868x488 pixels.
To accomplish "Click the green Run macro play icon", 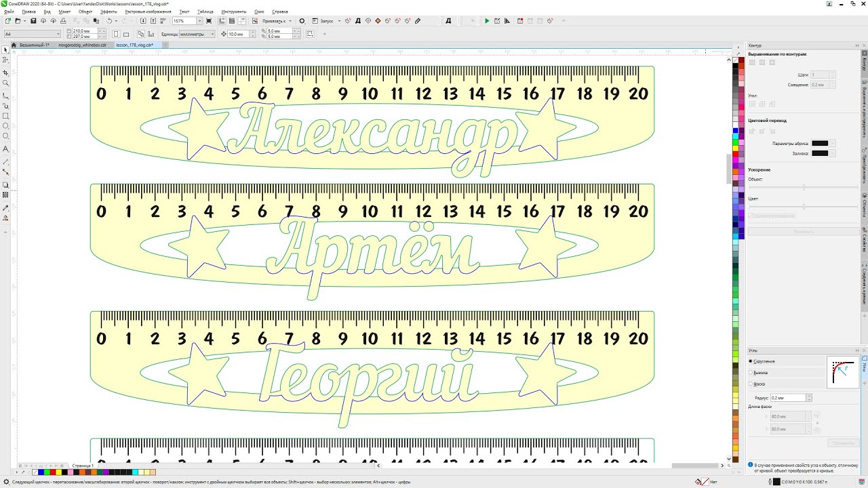I will [487, 21].
